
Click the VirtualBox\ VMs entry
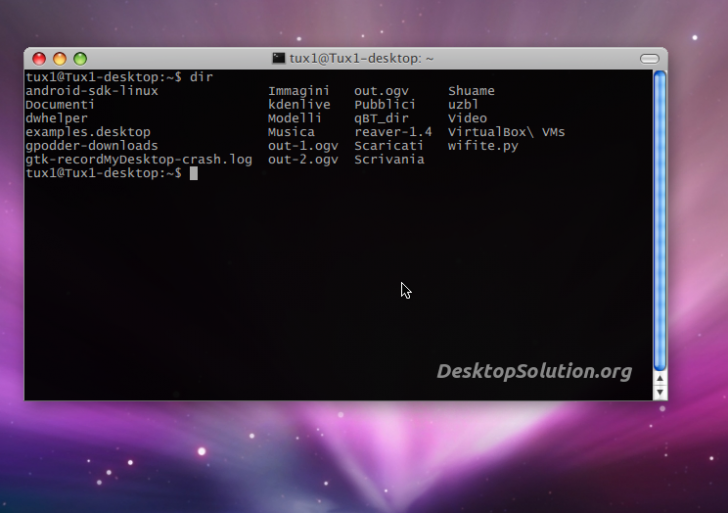point(507,132)
